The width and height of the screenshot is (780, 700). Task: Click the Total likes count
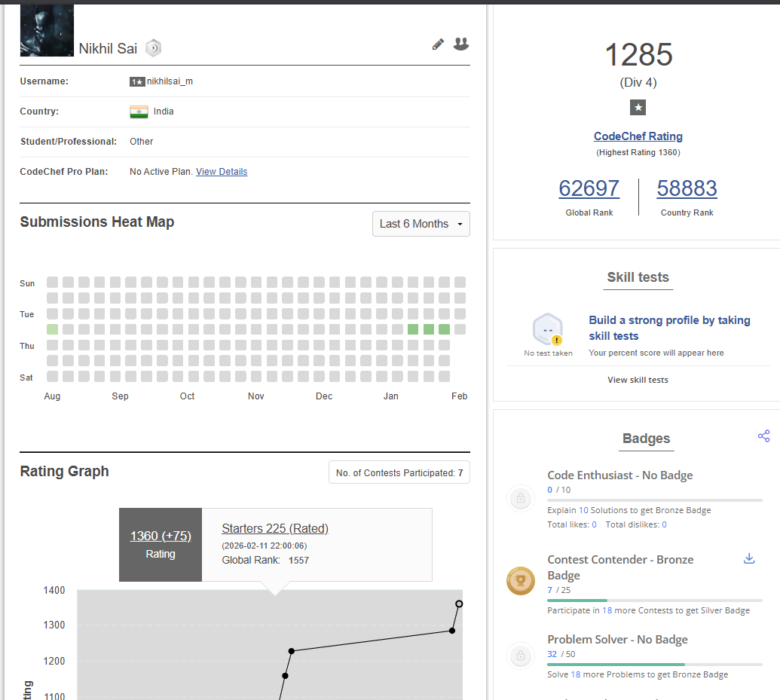[x=594, y=525]
